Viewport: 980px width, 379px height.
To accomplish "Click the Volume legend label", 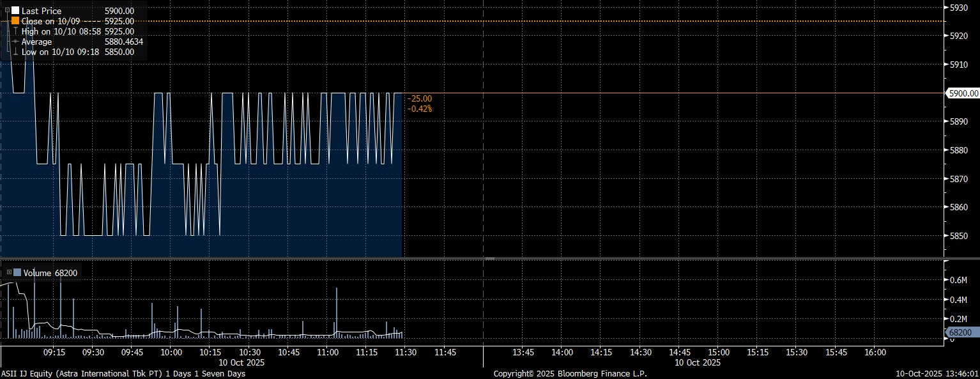I will [37, 273].
